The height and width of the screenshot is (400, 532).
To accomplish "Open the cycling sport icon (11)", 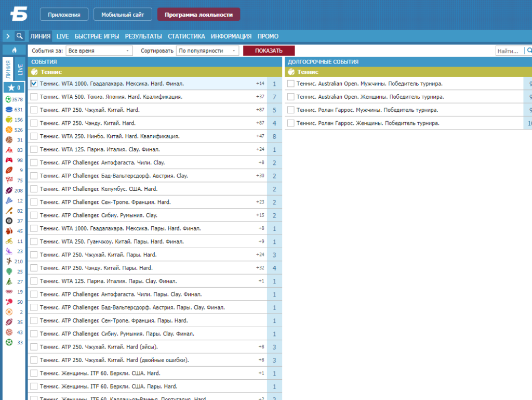I will [x=9, y=241].
